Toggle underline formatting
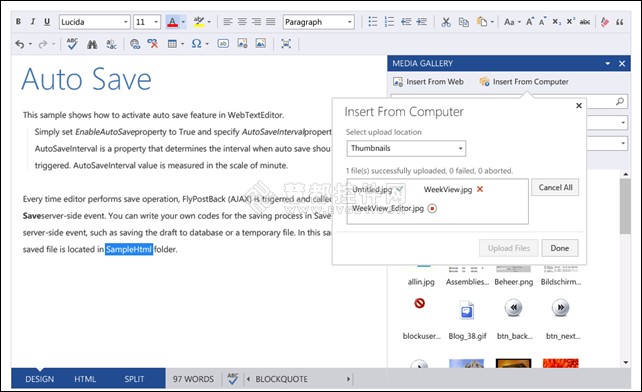This screenshot has height=392, width=642. pos(47,22)
